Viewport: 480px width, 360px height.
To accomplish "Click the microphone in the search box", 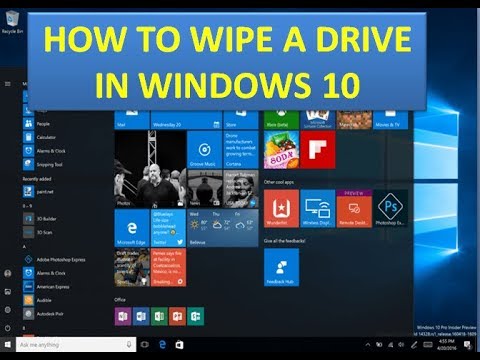I will pos(129,344).
